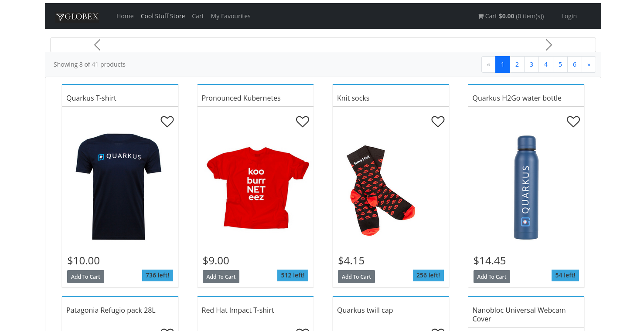Open the Home nav link

(125, 16)
